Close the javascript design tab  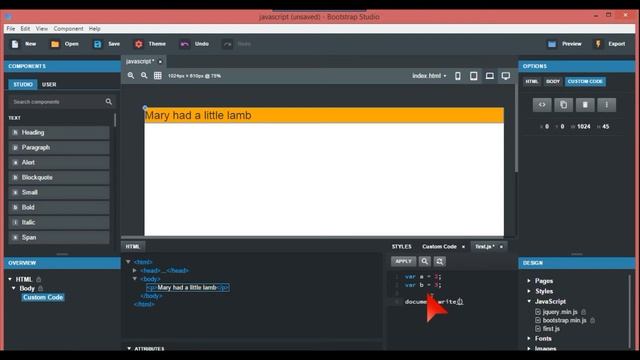point(160,62)
